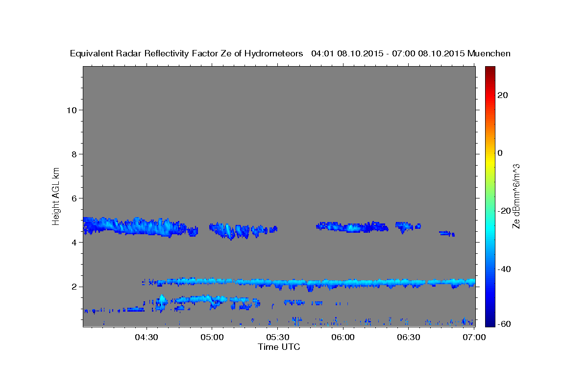This screenshot has width=588, height=392.
Task: Click the height tick label '2'
Action: pos(74,287)
